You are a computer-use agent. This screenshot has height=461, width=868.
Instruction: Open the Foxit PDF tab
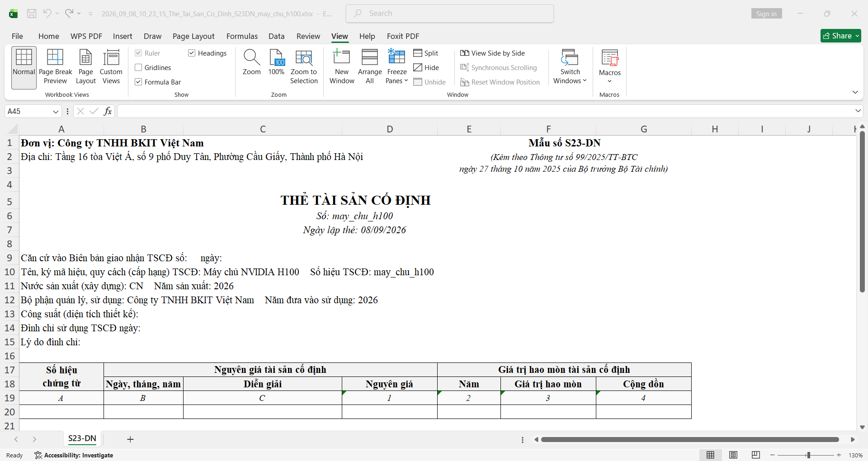[x=403, y=36]
